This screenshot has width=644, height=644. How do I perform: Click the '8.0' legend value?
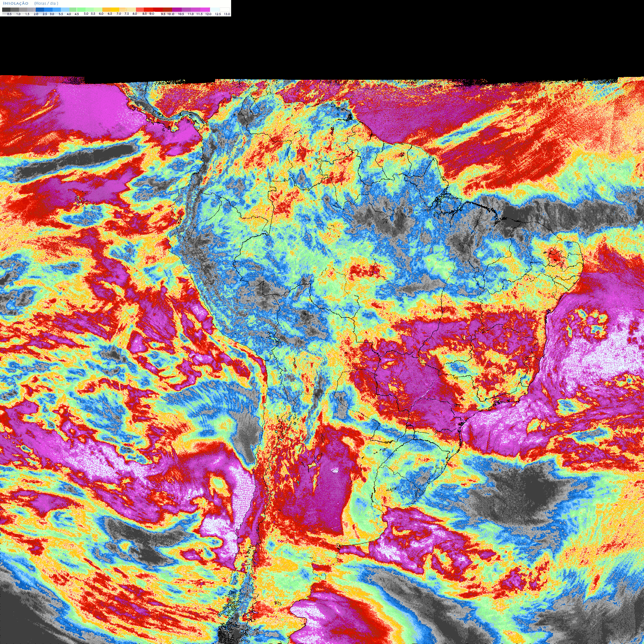click(135, 14)
